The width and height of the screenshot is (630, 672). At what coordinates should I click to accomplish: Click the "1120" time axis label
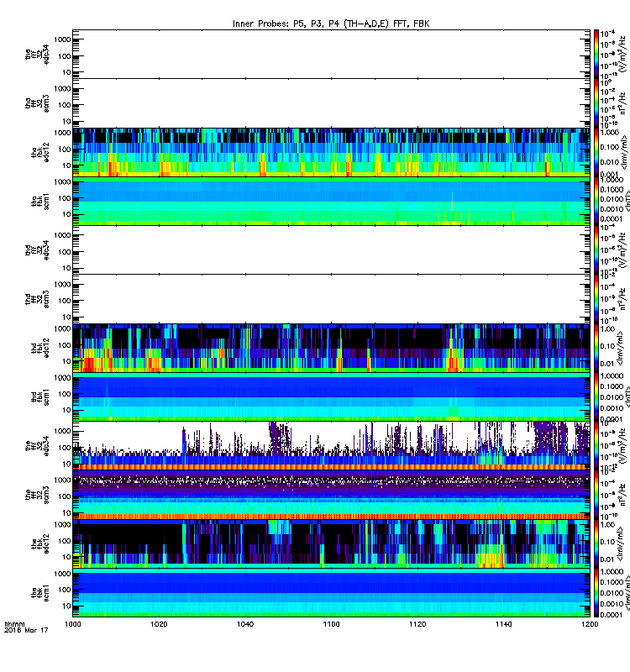pos(417,624)
